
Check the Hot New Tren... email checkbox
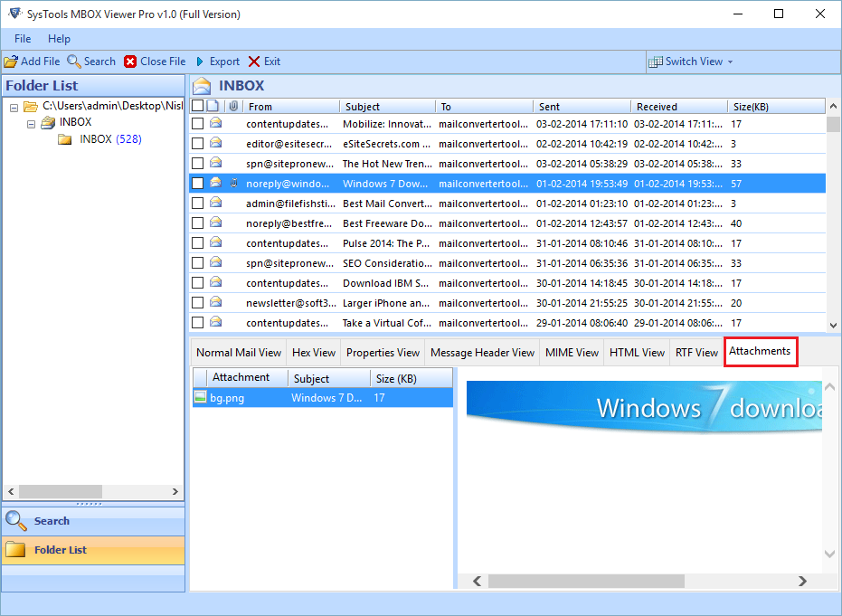click(197, 163)
